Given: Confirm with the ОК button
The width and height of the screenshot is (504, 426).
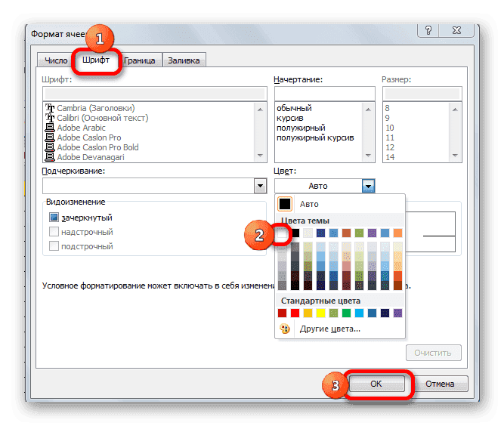Looking at the screenshot, I should 376,384.
